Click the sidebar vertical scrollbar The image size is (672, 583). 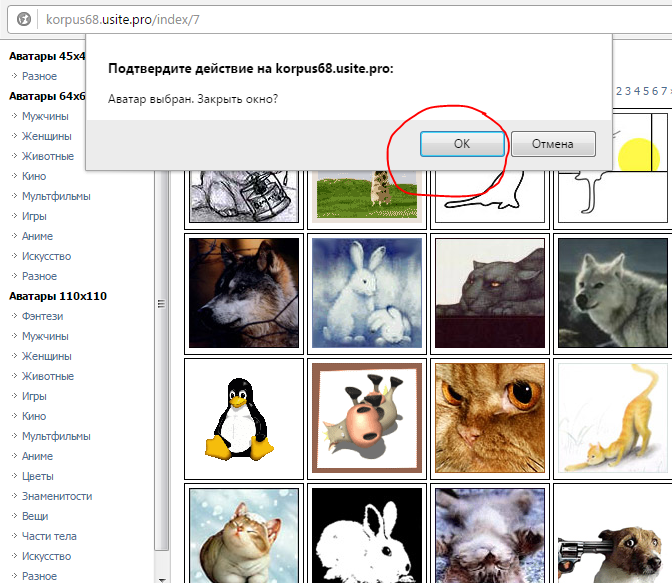tap(162, 300)
